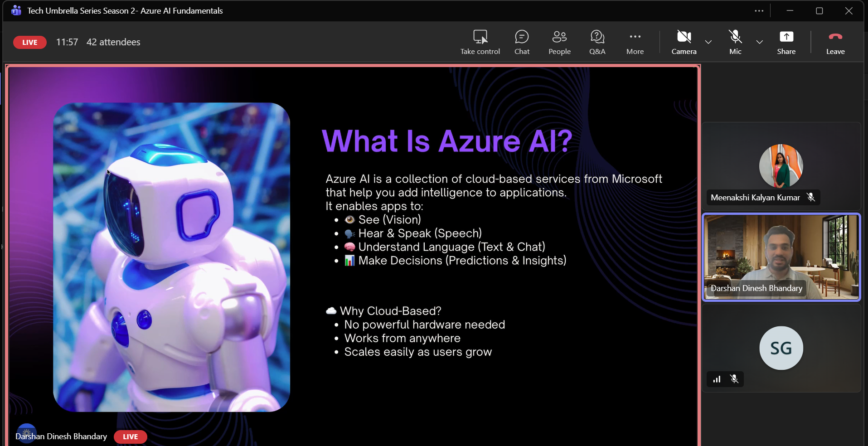Click muted mic icon beside Meenakshi Kalyan Kumar
This screenshot has width=868, height=446.
pos(811,197)
